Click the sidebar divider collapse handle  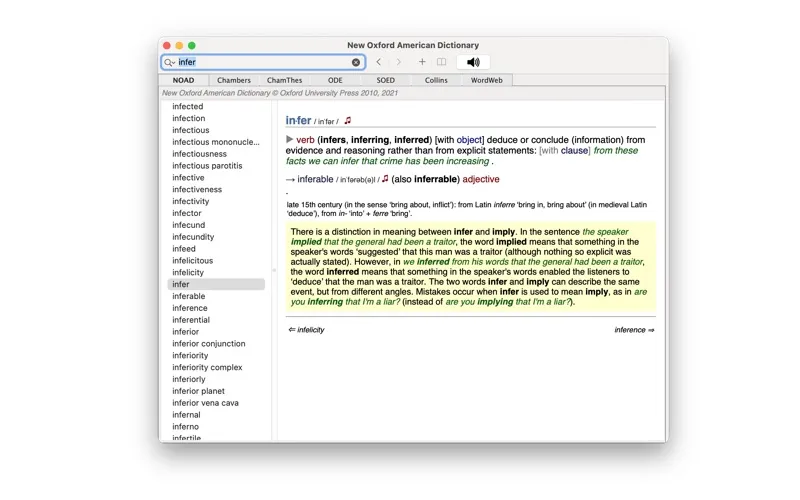tap(274, 270)
